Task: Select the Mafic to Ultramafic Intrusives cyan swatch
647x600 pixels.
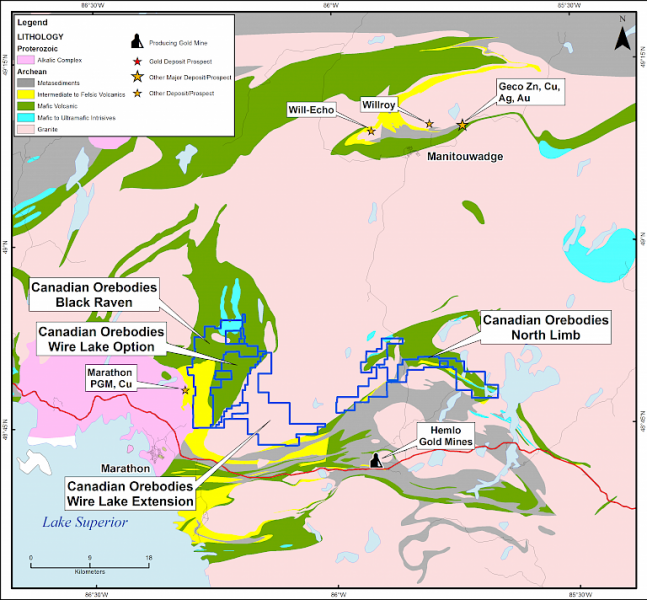Action: [25, 117]
